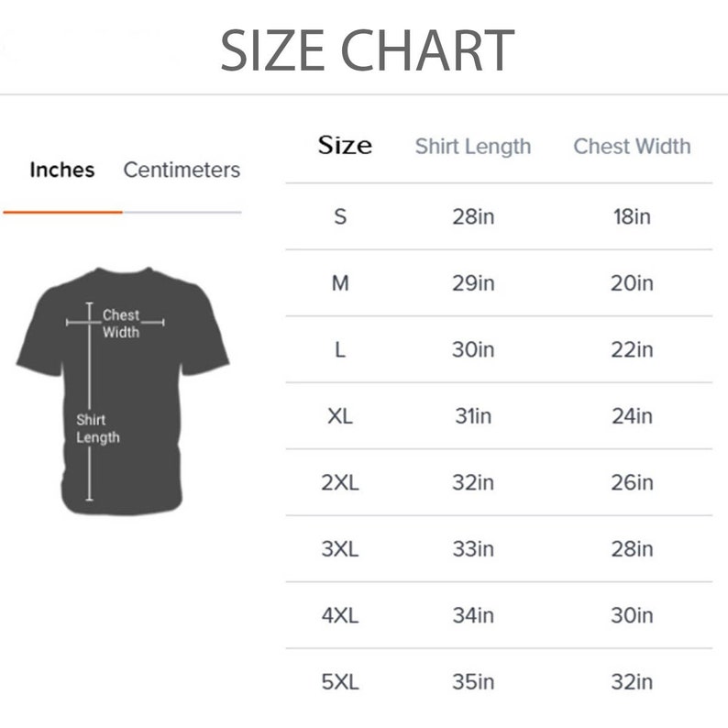Click the 24in chest width for XL
This screenshot has width=728, height=728.
tap(632, 416)
